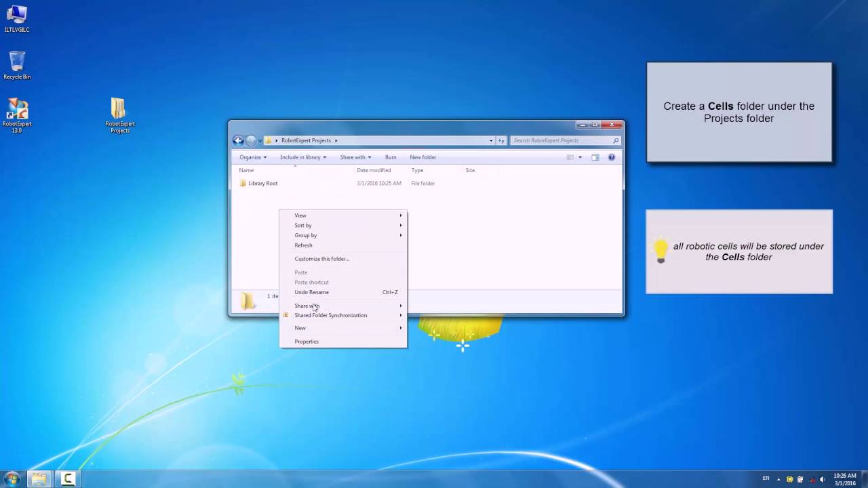Click the EN language indicator
Screen dimensions: 868x488
[x=766, y=479]
